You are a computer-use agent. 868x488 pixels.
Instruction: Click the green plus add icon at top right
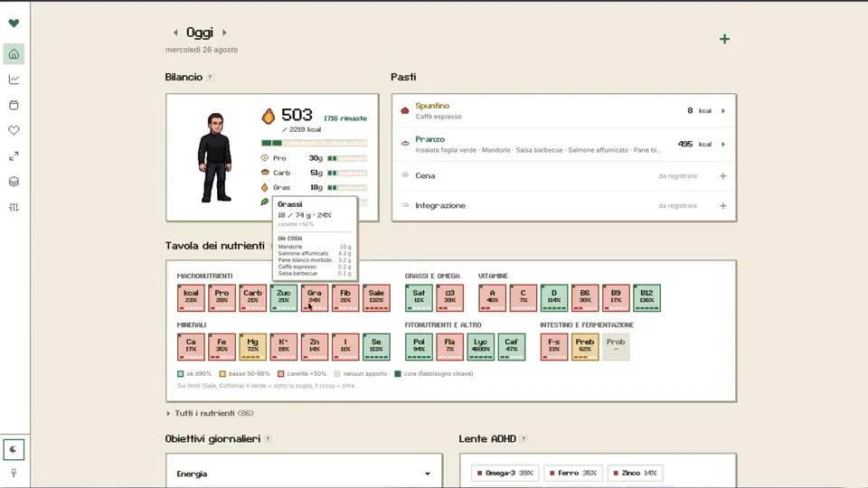point(724,39)
